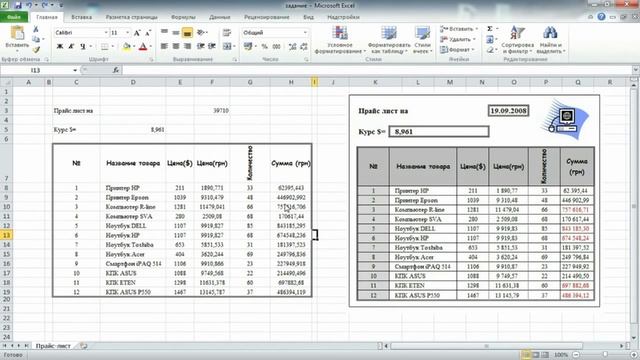Click the Percent Style button
This screenshot has width=640, height=360.
[x=264, y=47]
